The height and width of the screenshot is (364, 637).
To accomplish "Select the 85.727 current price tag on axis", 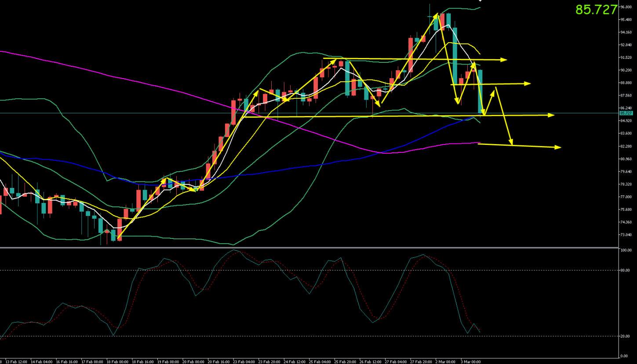I will click(x=626, y=113).
